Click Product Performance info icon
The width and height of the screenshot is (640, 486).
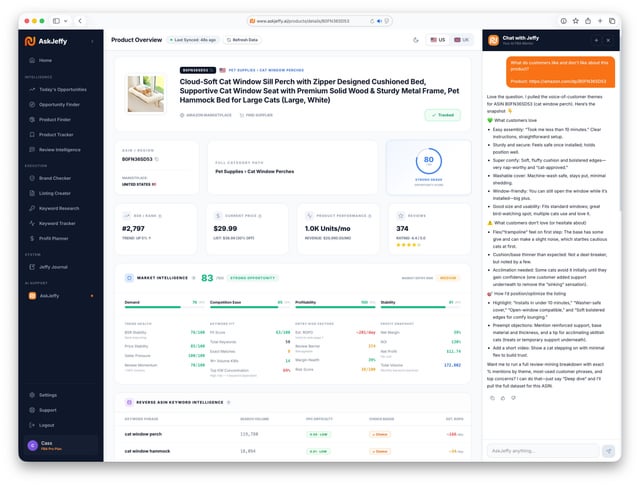pos(370,216)
